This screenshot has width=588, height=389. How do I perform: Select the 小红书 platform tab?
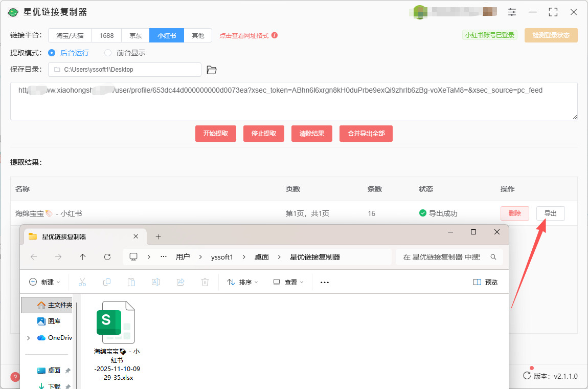[x=167, y=36]
